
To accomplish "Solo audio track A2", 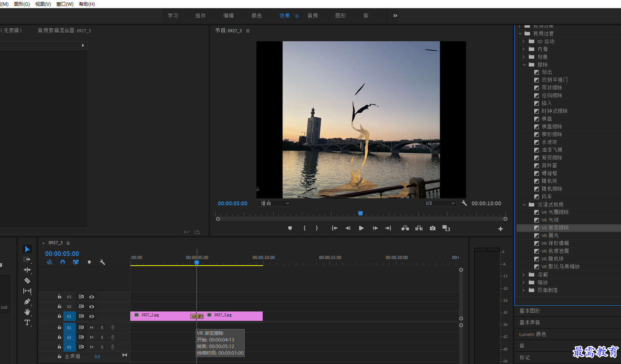I will pyautogui.click(x=102, y=337).
